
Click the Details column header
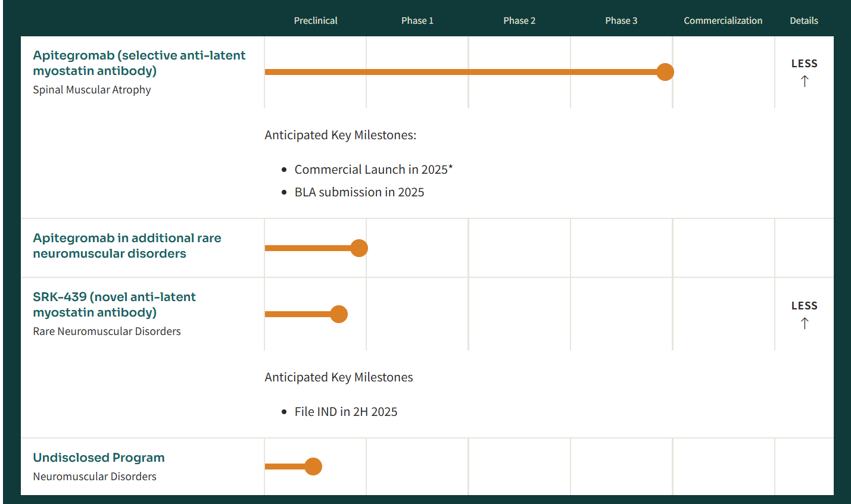click(x=804, y=21)
